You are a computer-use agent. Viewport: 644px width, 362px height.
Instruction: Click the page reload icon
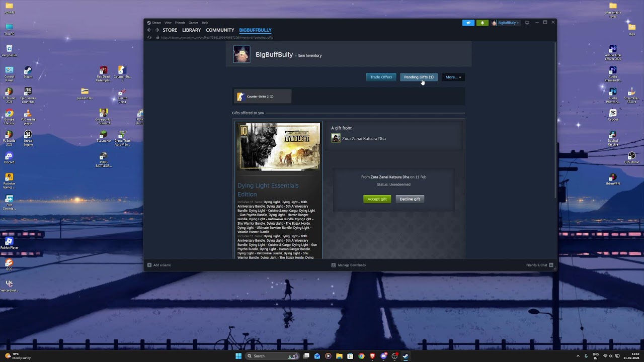[149, 37]
